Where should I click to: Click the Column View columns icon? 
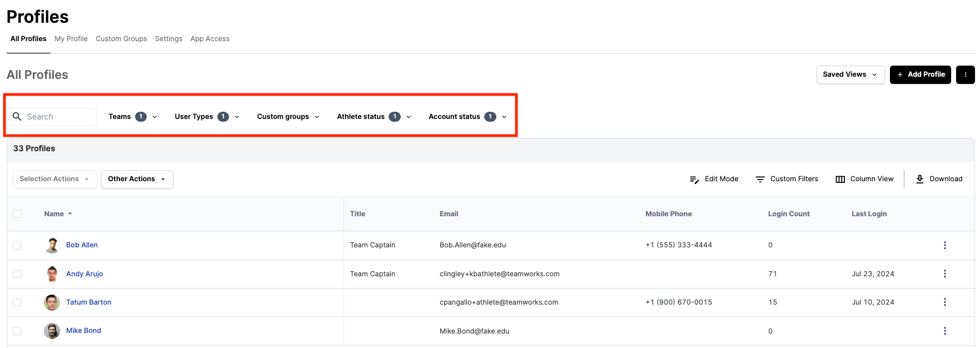pos(840,180)
